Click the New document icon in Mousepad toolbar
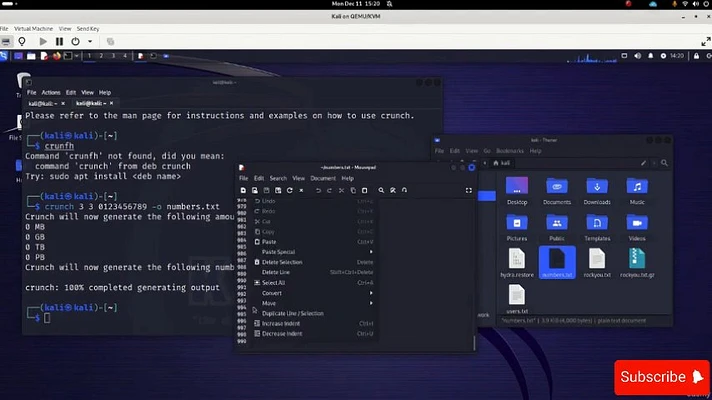The width and height of the screenshot is (712, 400). coord(243,190)
